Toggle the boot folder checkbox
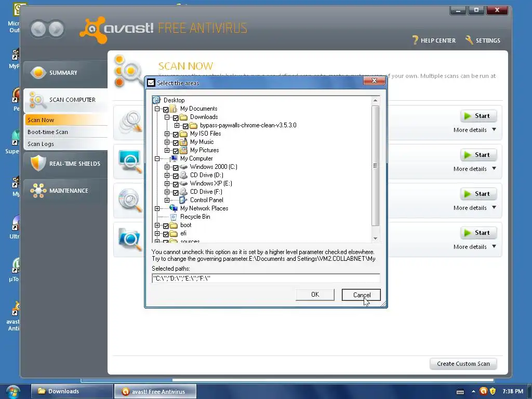Screen dimensions: 532x399 [166, 226]
